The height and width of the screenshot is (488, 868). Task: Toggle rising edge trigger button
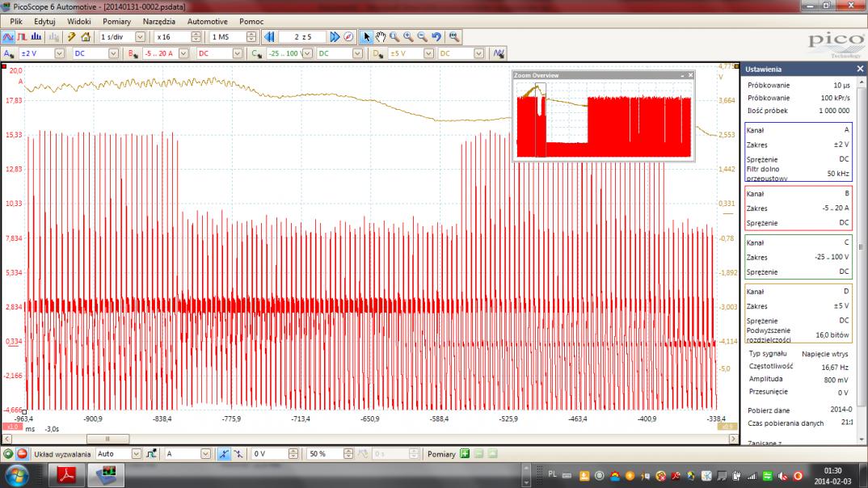tap(225, 454)
